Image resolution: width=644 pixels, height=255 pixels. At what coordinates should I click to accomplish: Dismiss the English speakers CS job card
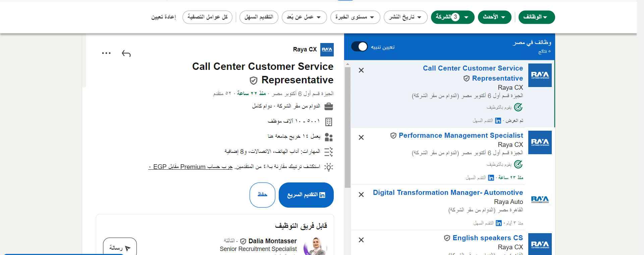(361, 240)
